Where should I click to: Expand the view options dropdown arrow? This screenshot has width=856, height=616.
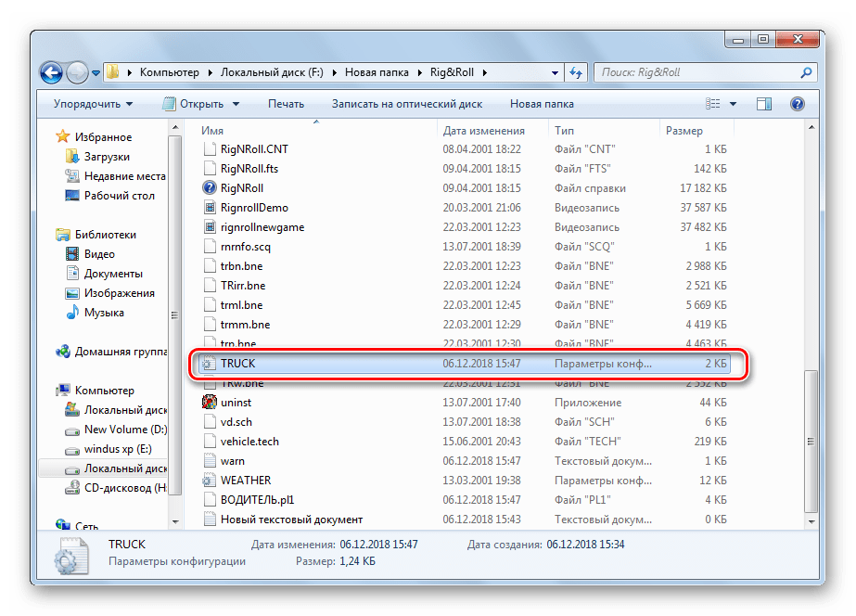coord(734,104)
